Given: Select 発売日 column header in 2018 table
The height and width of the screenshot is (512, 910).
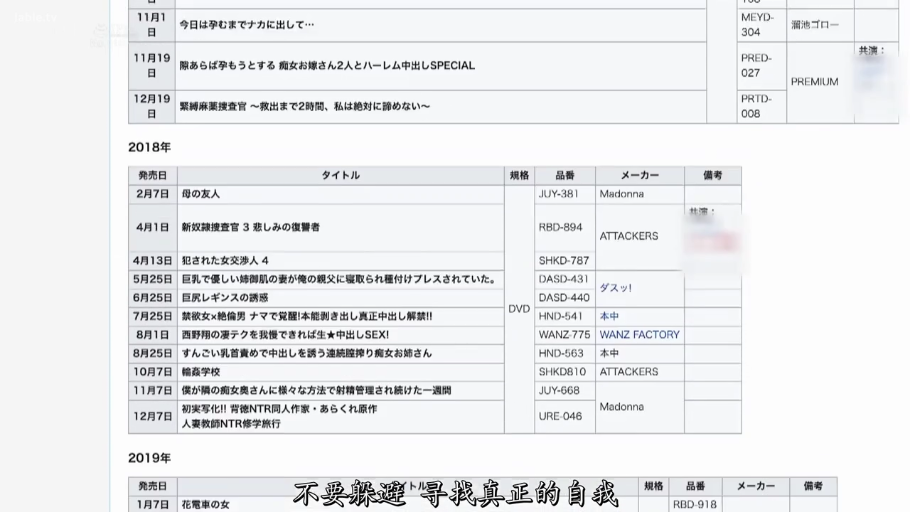Looking at the screenshot, I should point(153,175).
